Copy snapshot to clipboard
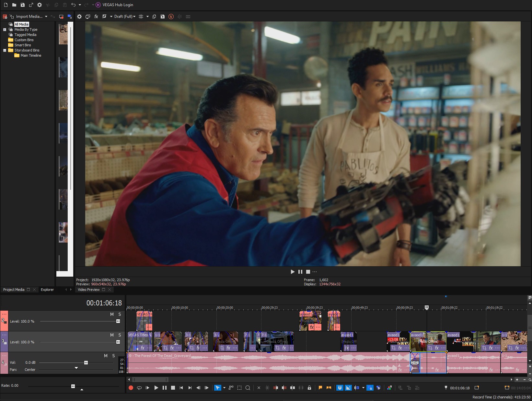Viewport: 532px width, 401px height. tap(154, 17)
